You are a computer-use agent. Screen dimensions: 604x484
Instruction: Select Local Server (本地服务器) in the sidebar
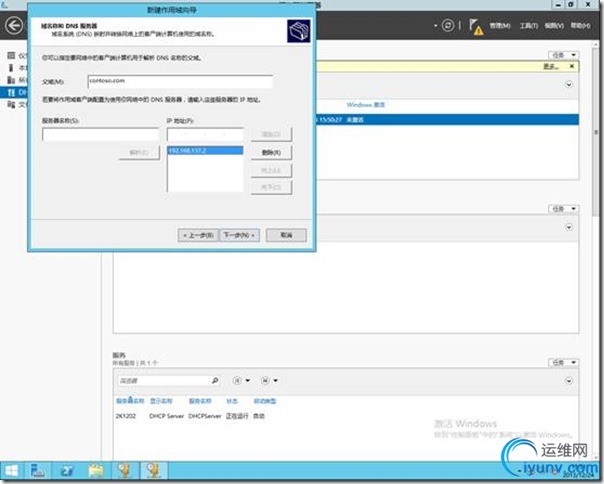click(17, 68)
